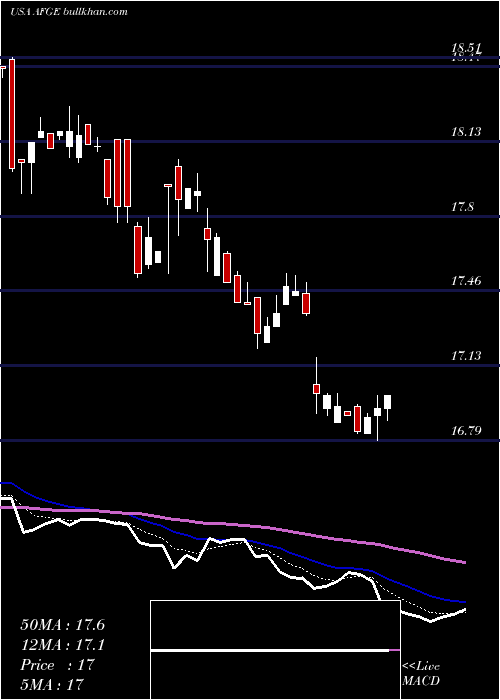The image size is (500, 700).
Task: Click the 'USA AFGE bullkhan.com' chart title
Action: pyautogui.click(x=69, y=11)
